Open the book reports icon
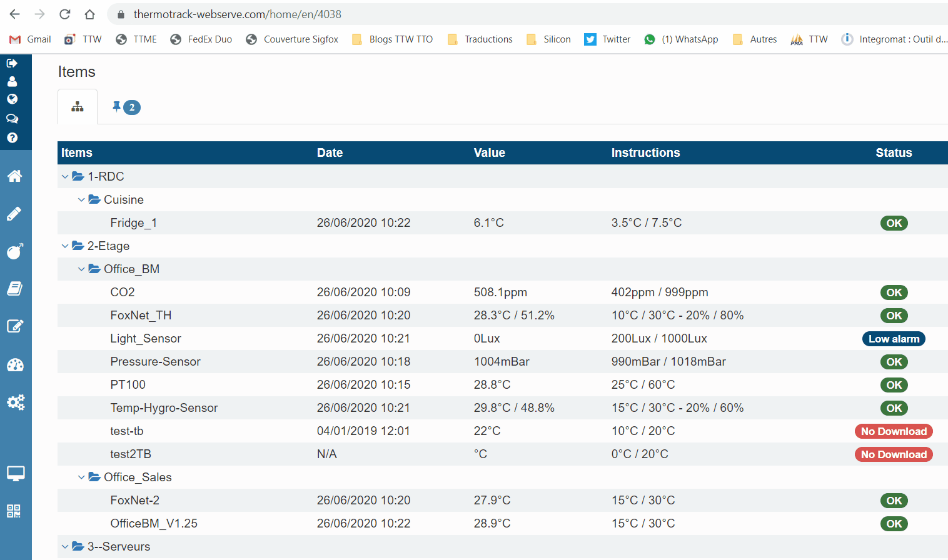Screen dimensions: 948x560 [15, 288]
